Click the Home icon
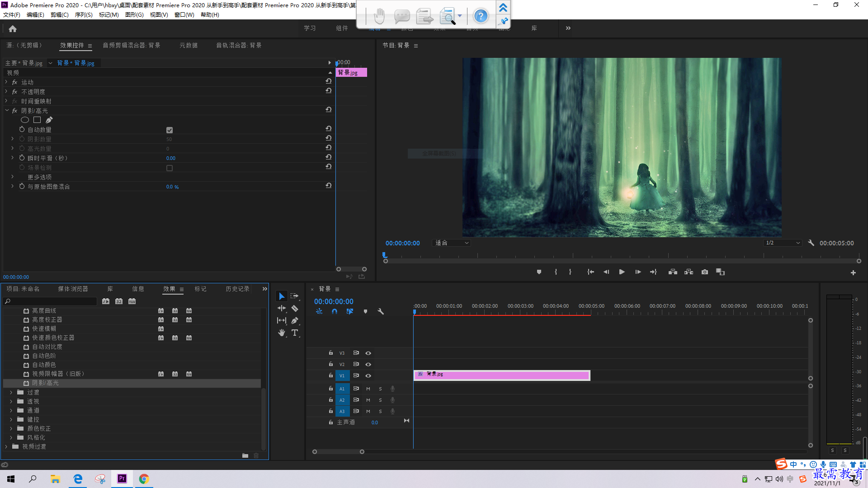Viewport: 868px width, 488px height. coord(13,28)
